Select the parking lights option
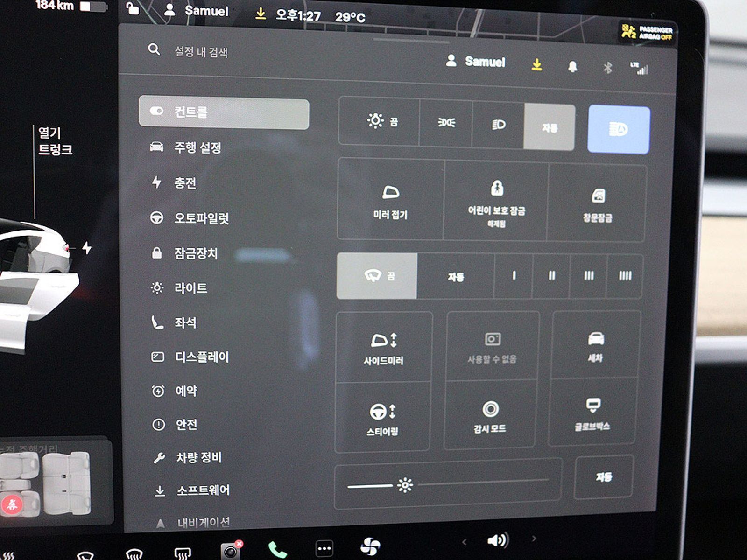 point(446,123)
